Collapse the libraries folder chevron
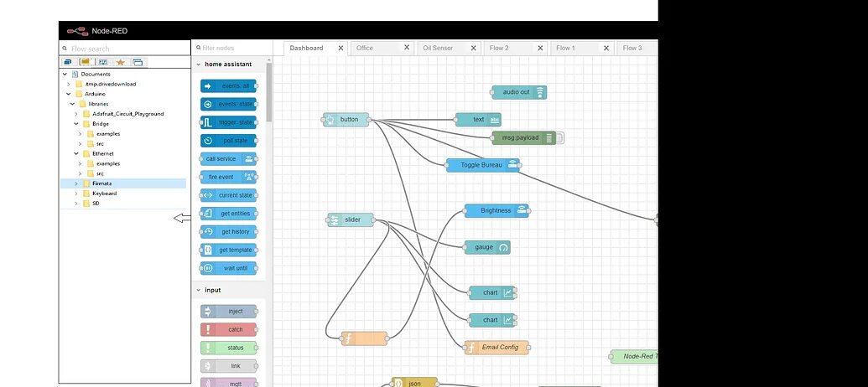The height and width of the screenshot is (387, 868). tap(72, 104)
